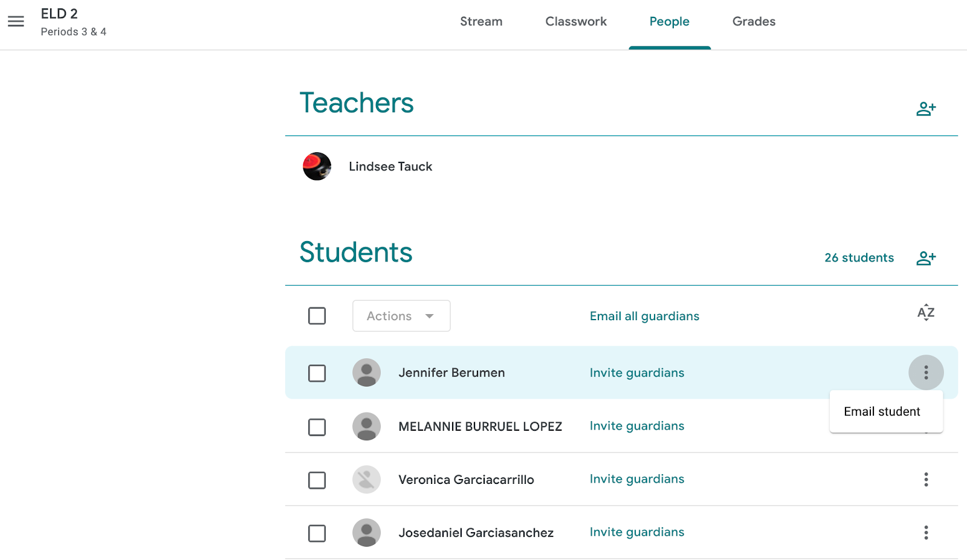Screen dimensions: 967x560
Task: Open Jennifer Berumen's options menu
Action: click(926, 373)
